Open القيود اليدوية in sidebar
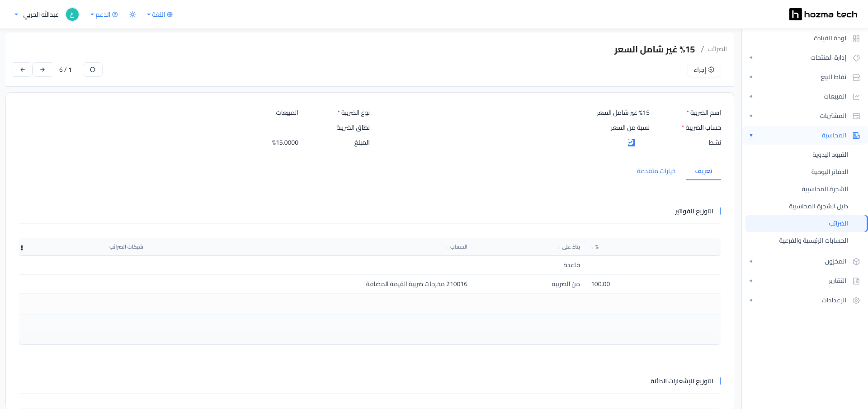868x409 pixels. click(x=830, y=155)
